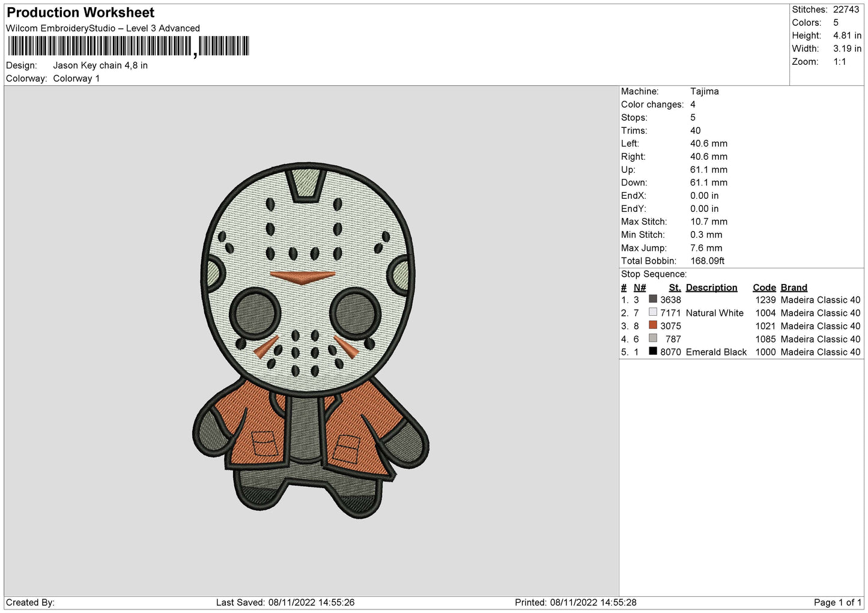
Task: Click 'Wilcom EmbroideryStudio – Level 3 Advanced' text
Action: tap(103, 28)
